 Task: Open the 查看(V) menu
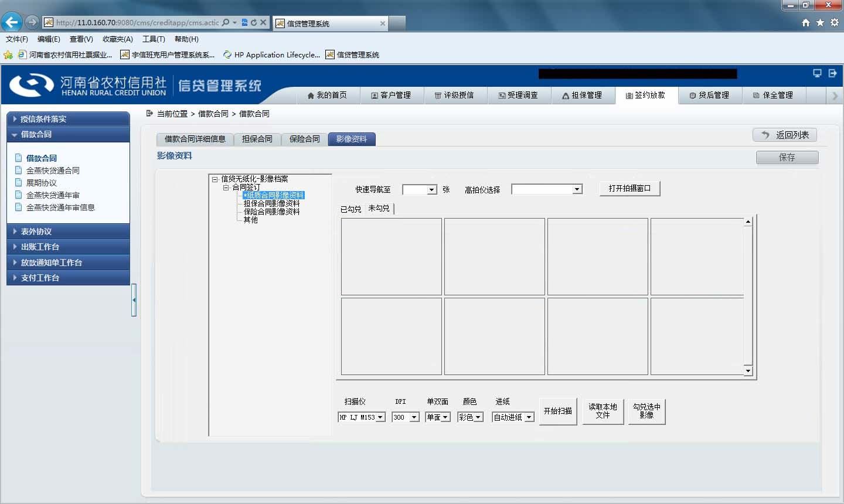pyautogui.click(x=81, y=39)
